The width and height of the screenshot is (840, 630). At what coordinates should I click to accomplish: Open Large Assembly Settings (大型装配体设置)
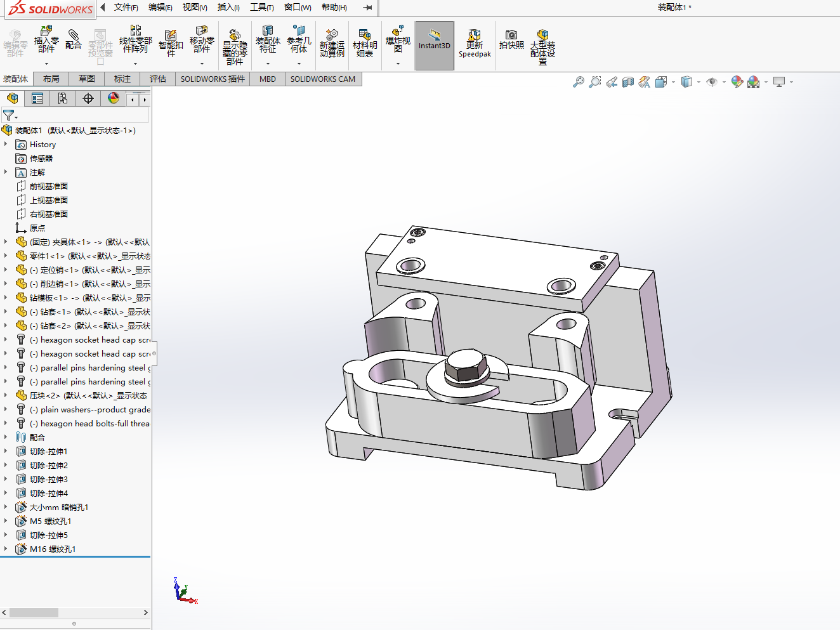542,46
